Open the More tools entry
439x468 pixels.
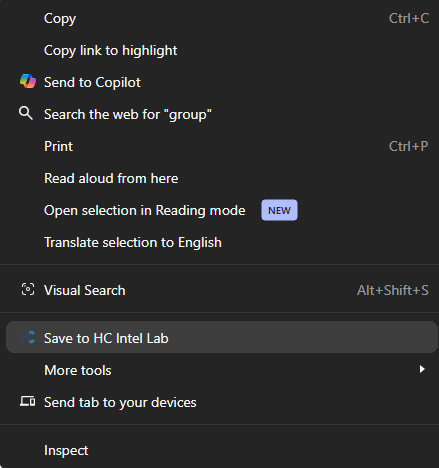[x=219, y=370]
